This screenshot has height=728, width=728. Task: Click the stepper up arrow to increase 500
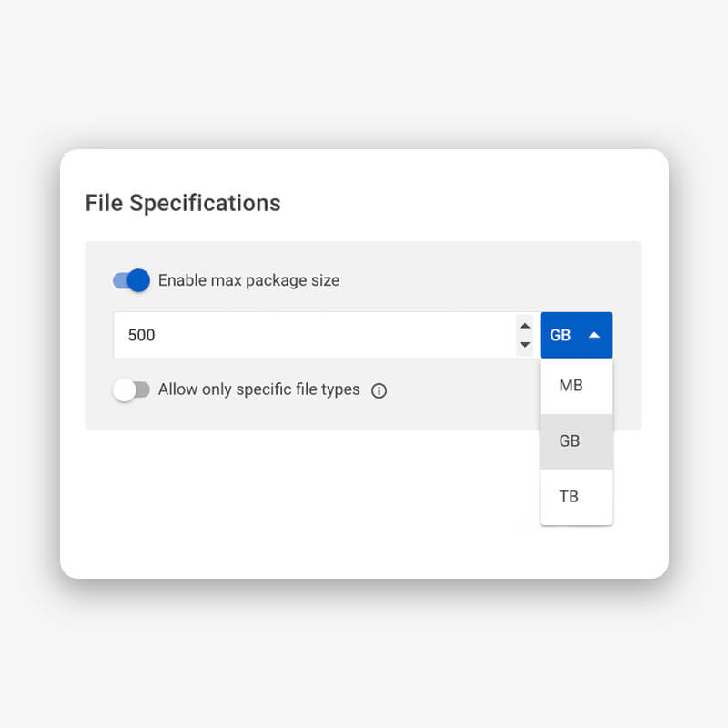(x=526, y=327)
